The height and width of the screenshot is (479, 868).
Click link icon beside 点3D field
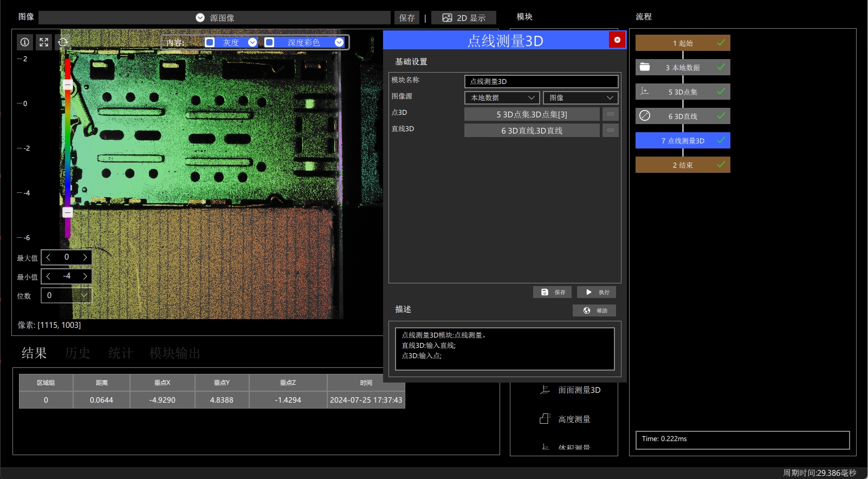click(611, 114)
